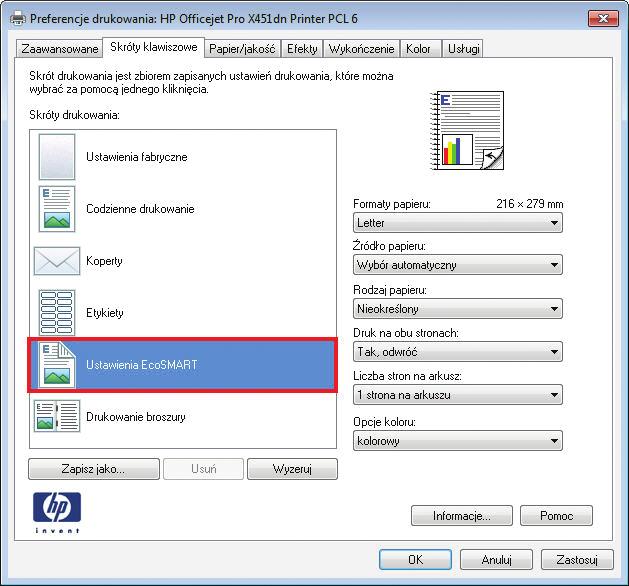Click the Drukowanie broszury booklet icon
Image resolution: width=629 pixels, height=586 pixels.
click(x=57, y=416)
